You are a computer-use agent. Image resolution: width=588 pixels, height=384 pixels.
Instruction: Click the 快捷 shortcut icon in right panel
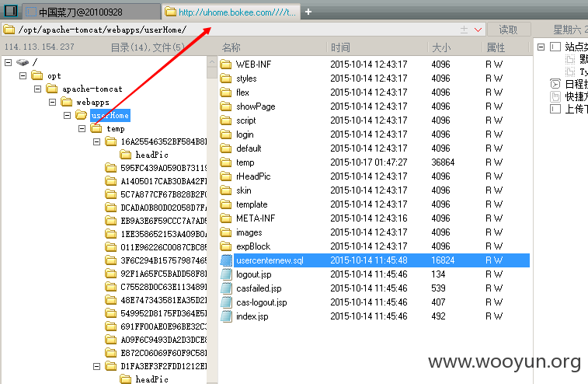point(555,97)
